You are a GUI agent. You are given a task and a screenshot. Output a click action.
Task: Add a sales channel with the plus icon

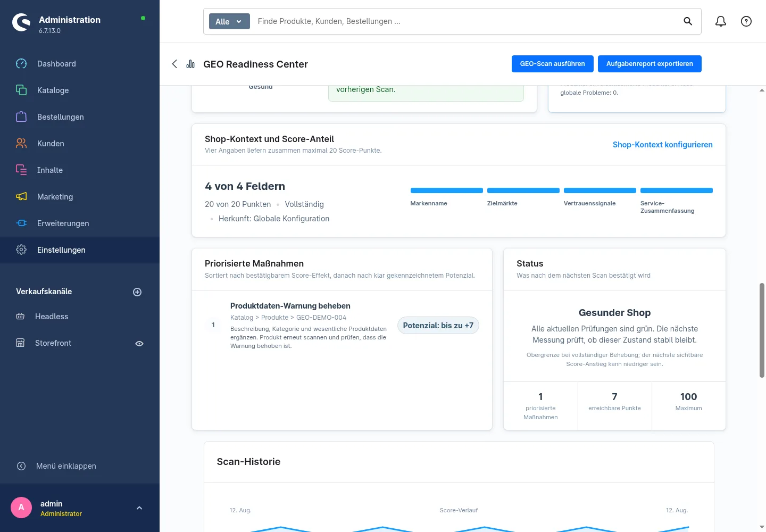tap(137, 292)
